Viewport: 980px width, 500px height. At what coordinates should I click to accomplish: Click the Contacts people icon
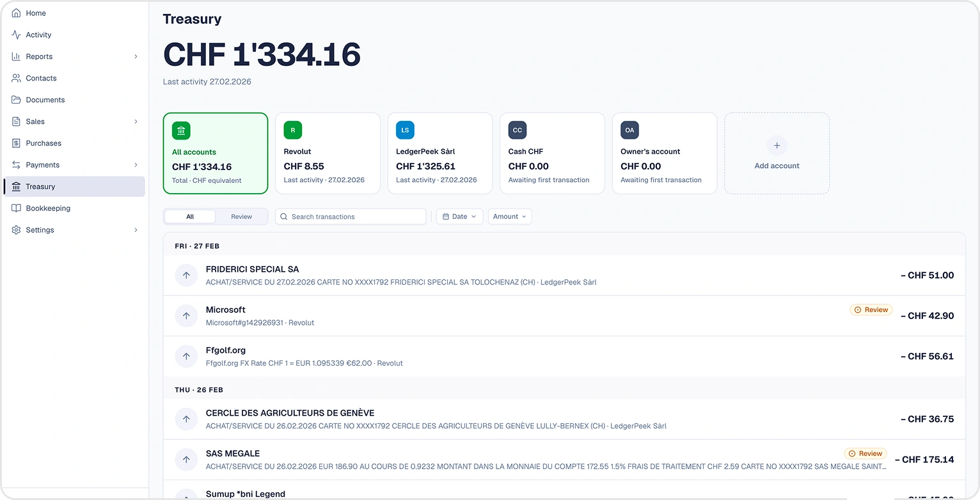point(16,78)
